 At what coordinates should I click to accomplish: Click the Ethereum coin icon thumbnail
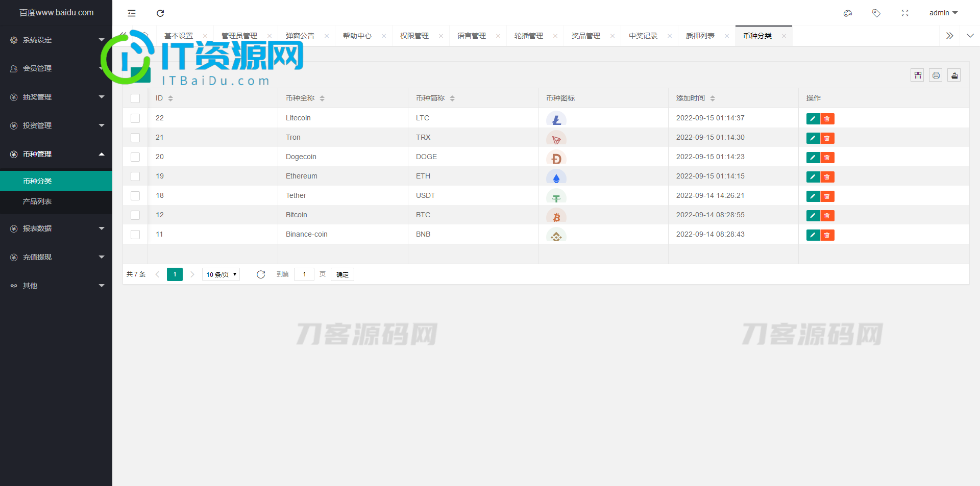point(556,177)
